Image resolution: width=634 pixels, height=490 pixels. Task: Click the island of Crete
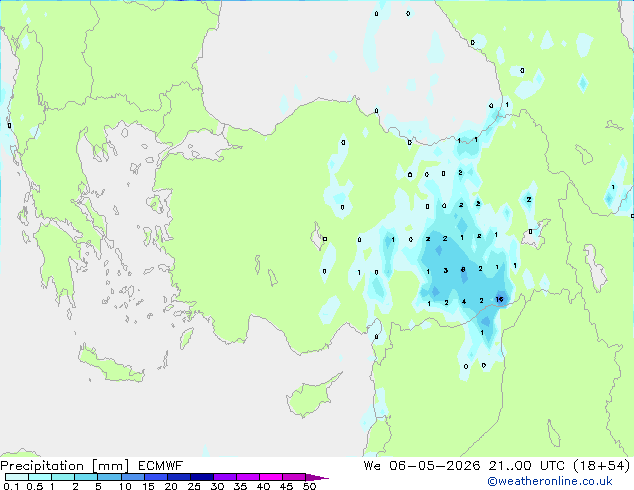(109, 366)
